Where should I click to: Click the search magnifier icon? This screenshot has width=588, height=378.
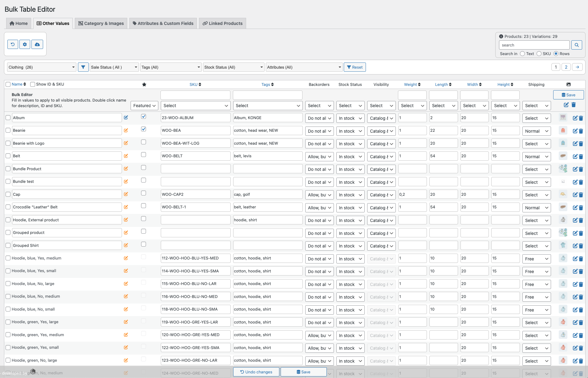(577, 45)
